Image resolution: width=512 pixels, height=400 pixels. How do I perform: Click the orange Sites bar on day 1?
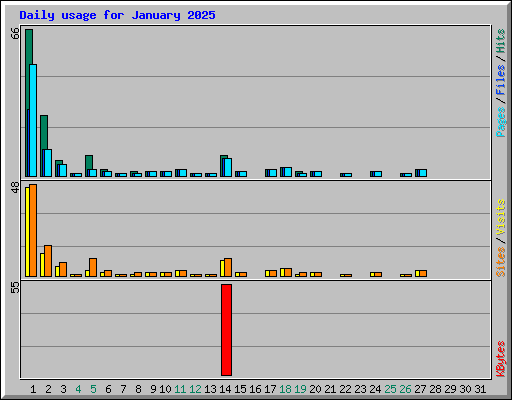point(33,230)
